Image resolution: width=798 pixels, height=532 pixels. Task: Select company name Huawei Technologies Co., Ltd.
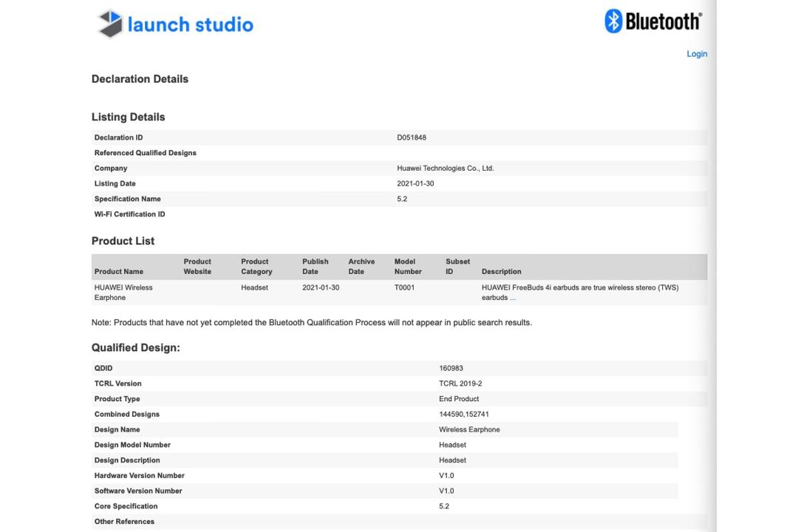(x=446, y=168)
